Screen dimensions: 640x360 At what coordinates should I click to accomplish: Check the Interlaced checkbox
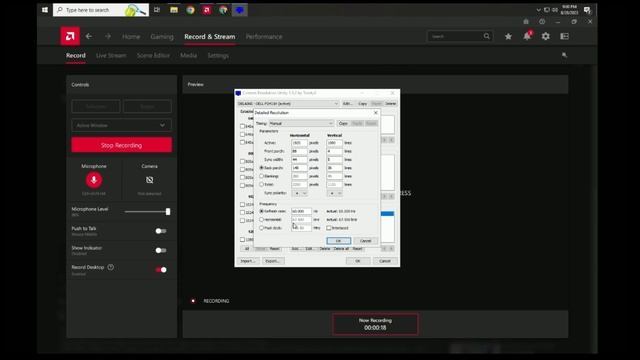(329, 228)
